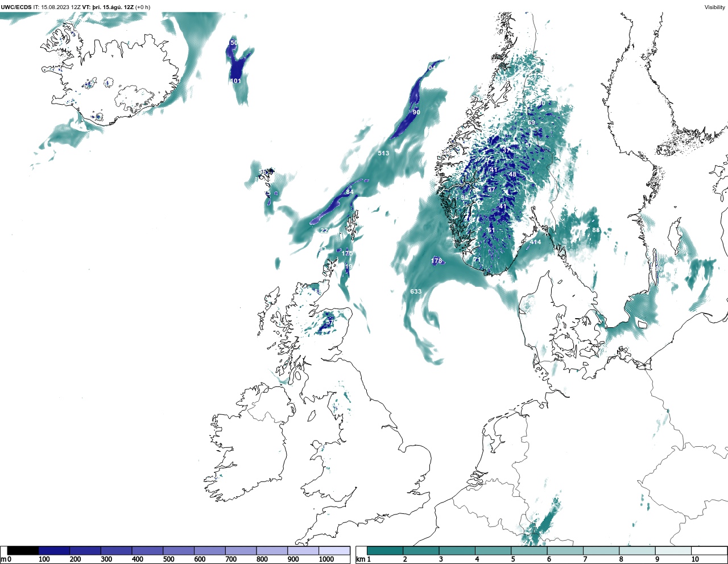
Task: Click the '48' value over Norway
Action: (x=512, y=175)
